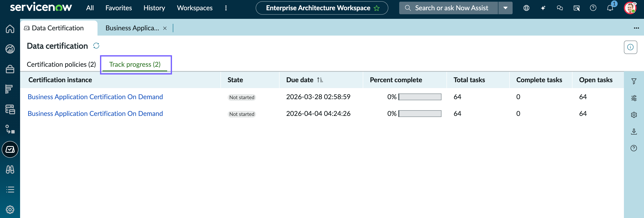Screen dimensions: 644x218
Task: Open the Favorites menu
Action: tap(118, 8)
